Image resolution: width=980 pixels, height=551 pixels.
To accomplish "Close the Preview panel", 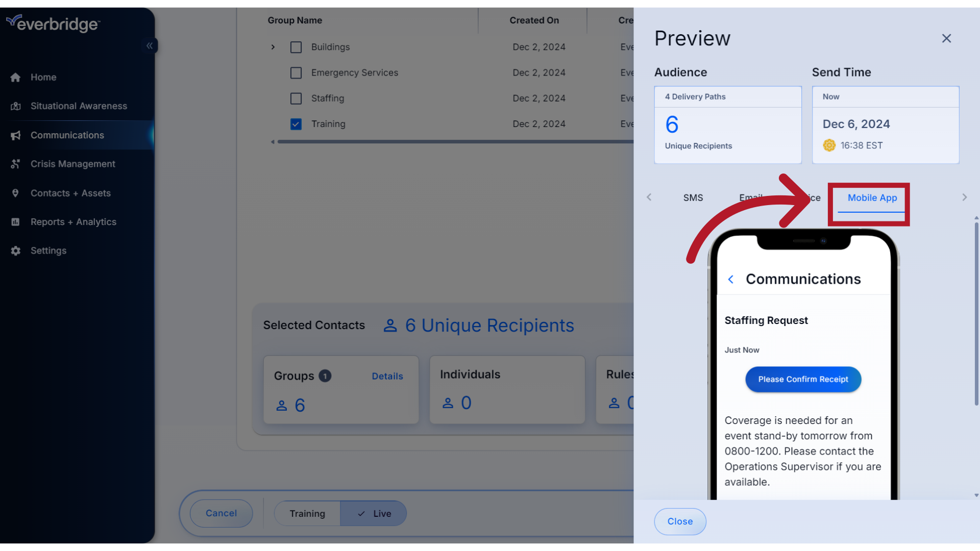I will tap(946, 38).
